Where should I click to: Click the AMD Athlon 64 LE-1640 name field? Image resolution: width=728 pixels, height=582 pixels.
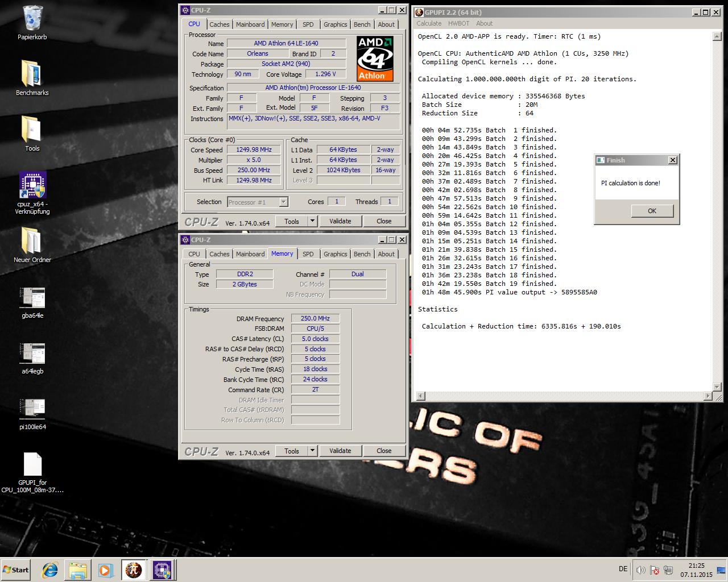[x=286, y=43]
